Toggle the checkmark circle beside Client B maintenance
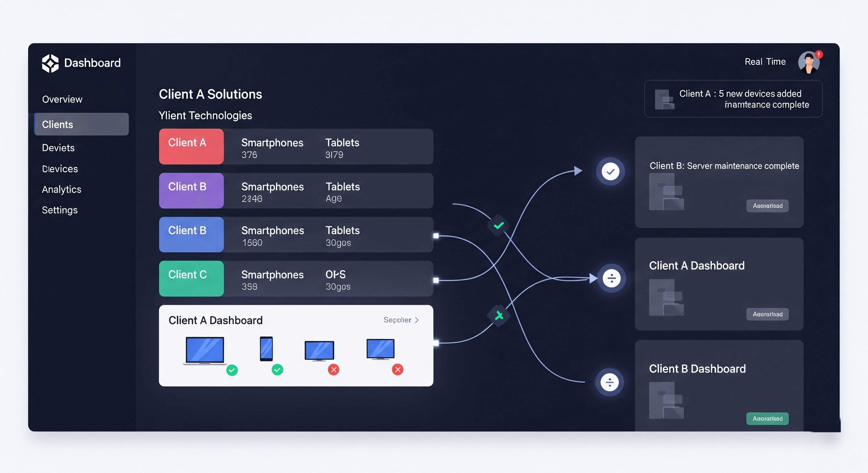The height and width of the screenshot is (473, 868). (610, 171)
